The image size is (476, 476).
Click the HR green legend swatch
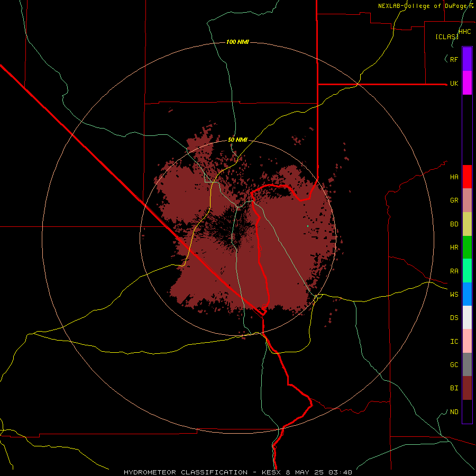click(467, 248)
